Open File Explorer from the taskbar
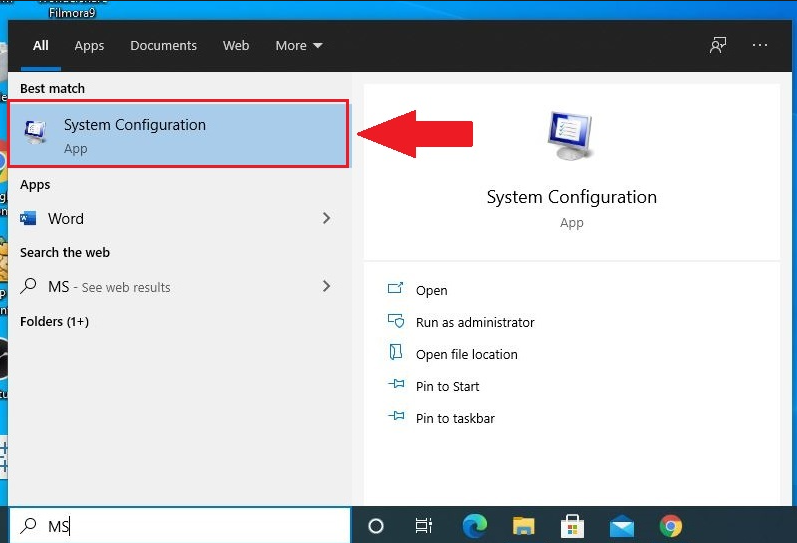Screen dimensions: 797x543 tap(524, 526)
